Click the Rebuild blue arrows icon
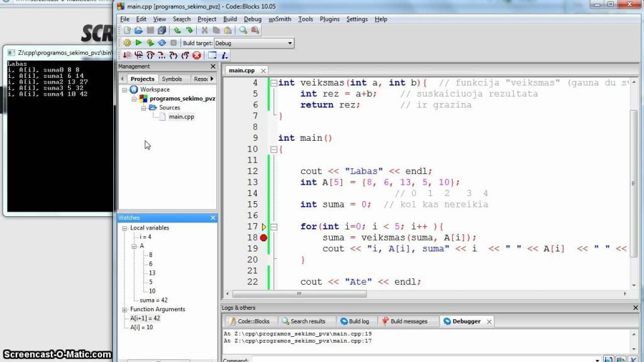Screen dimensions: 644x362 point(162,43)
